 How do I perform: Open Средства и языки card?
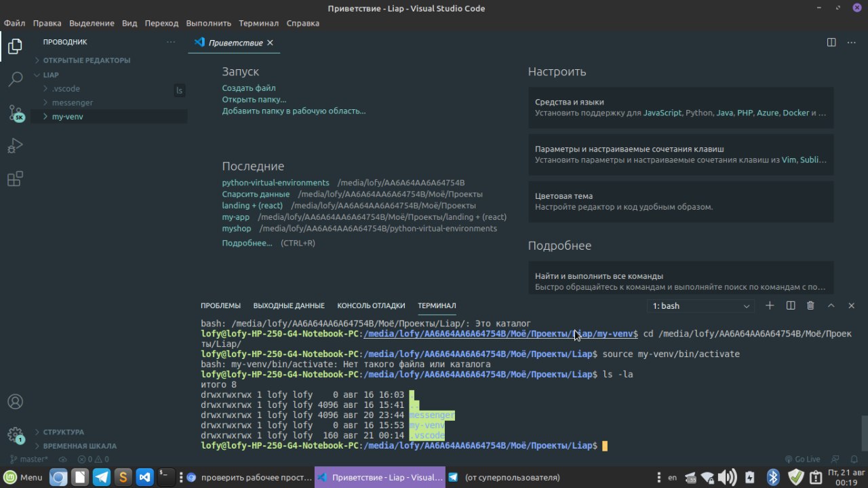(681, 107)
